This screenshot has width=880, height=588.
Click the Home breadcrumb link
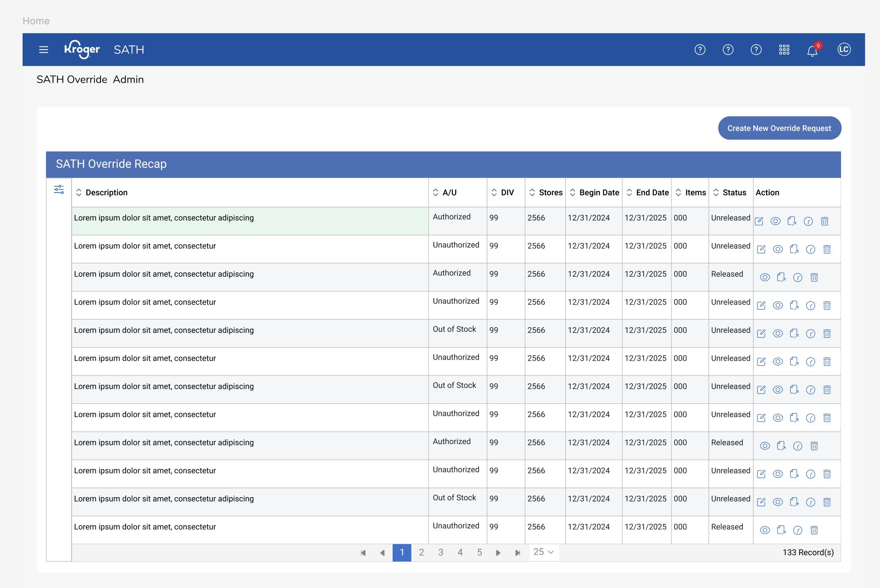coord(36,21)
